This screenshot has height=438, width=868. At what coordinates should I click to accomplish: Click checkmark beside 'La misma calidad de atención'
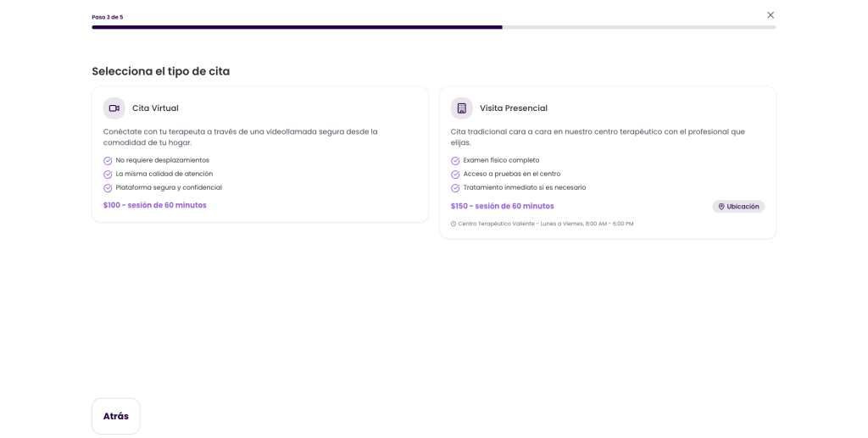point(108,175)
